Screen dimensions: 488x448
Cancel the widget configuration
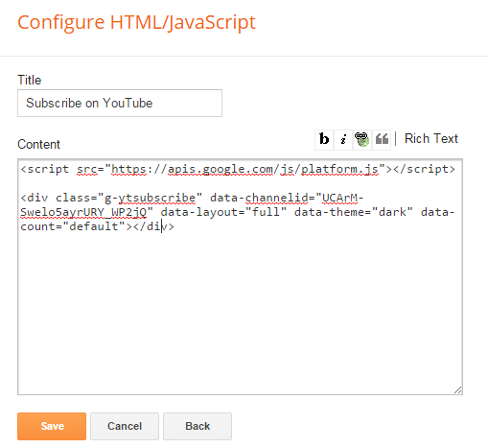[x=125, y=426]
